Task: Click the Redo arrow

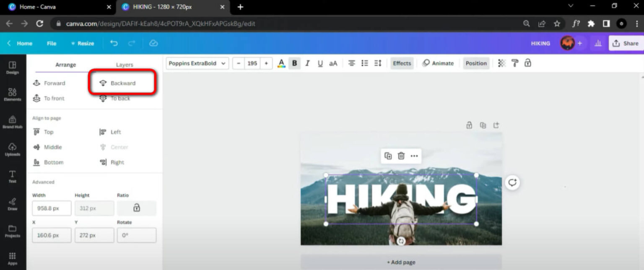Action: [132, 43]
